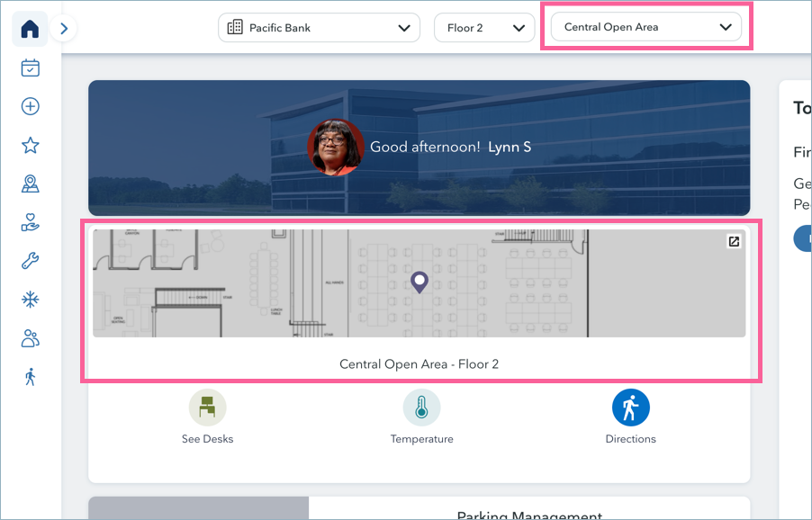Check the Temperature thermometer icon
The height and width of the screenshot is (520, 812).
pos(421,407)
